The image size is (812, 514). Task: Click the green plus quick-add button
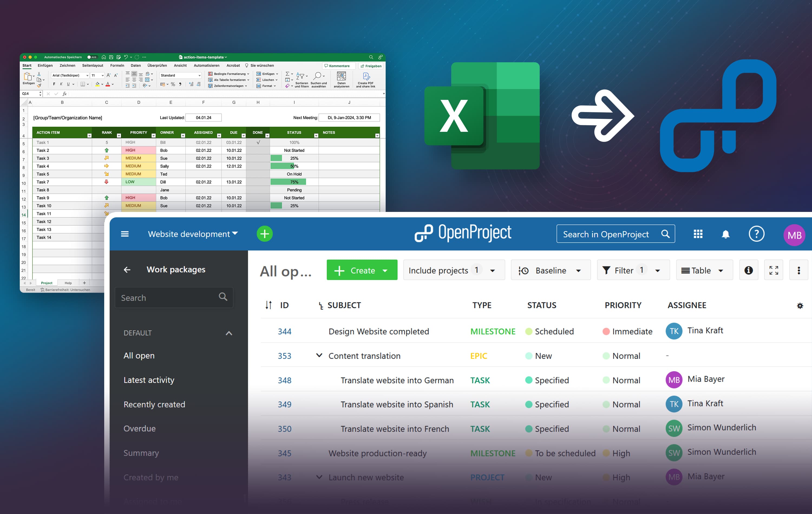(265, 234)
